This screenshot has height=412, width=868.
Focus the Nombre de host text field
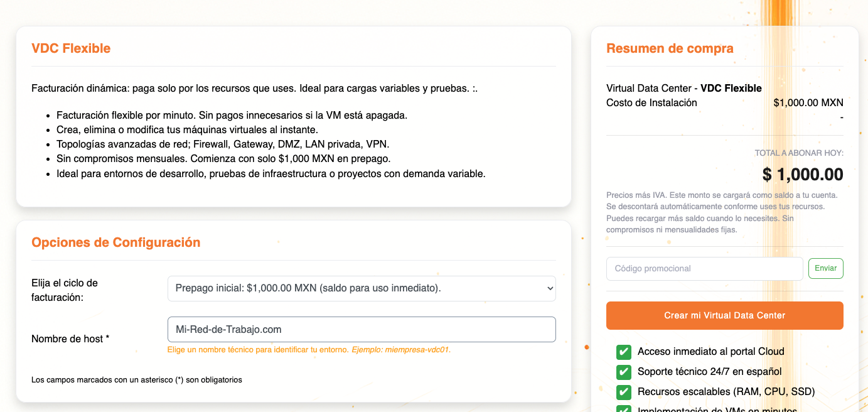[362, 329]
